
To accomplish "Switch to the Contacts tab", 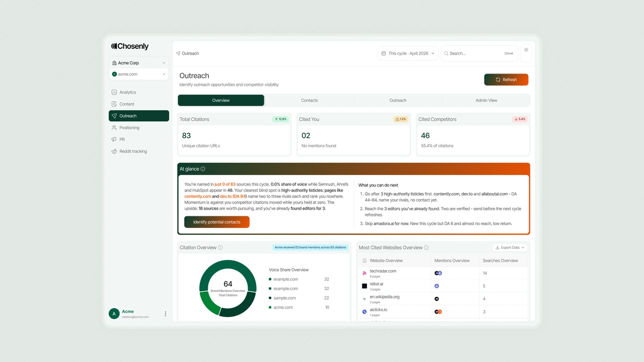I will click(x=309, y=100).
